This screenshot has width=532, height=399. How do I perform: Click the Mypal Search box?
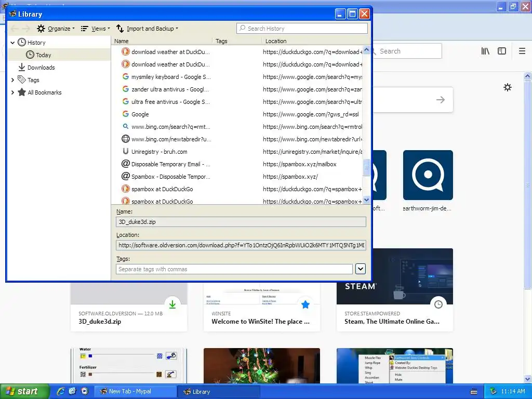[407, 51]
